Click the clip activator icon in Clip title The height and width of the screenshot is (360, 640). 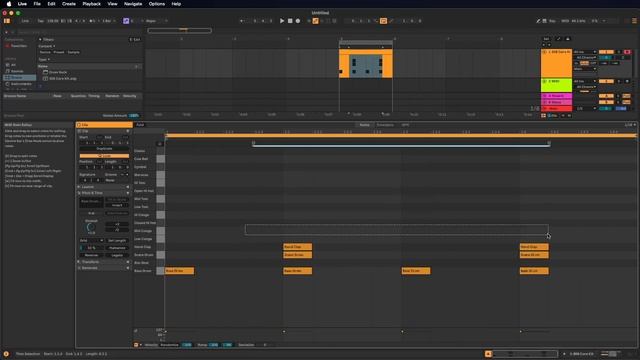point(79,125)
